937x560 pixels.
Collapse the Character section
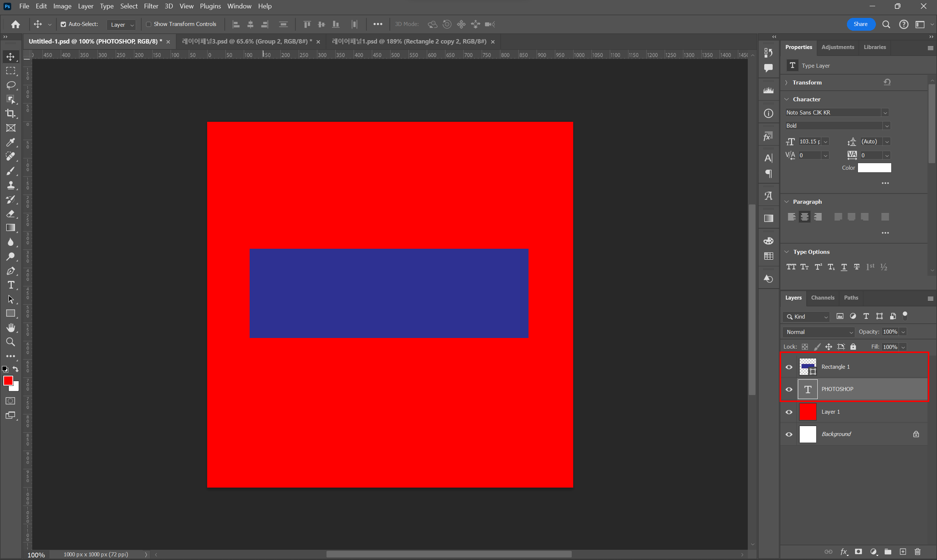coord(787,99)
